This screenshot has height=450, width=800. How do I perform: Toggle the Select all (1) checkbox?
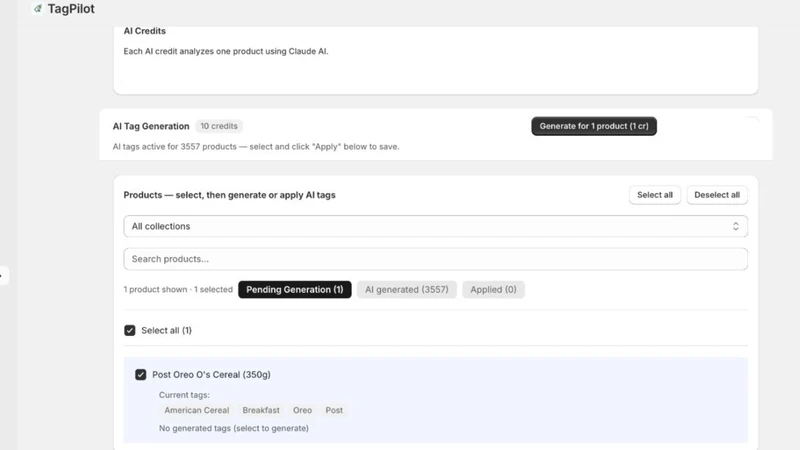pyautogui.click(x=130, y=330)
